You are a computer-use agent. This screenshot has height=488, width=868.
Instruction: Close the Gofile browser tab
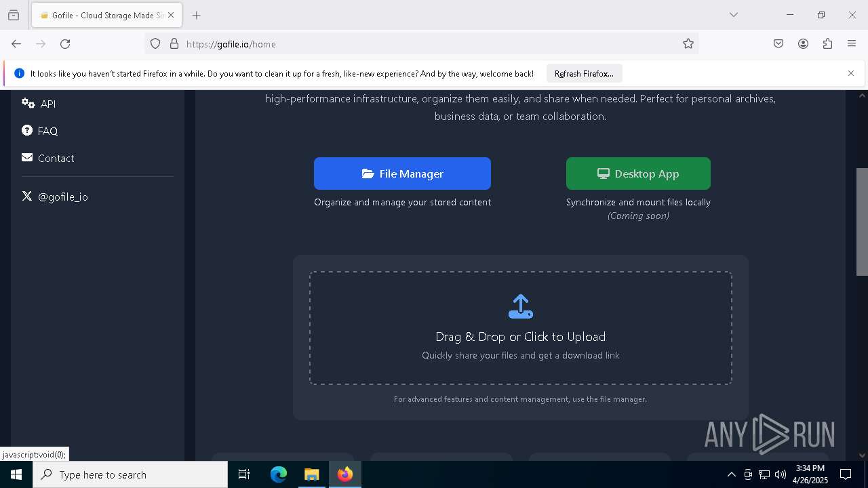pos(172,15)
